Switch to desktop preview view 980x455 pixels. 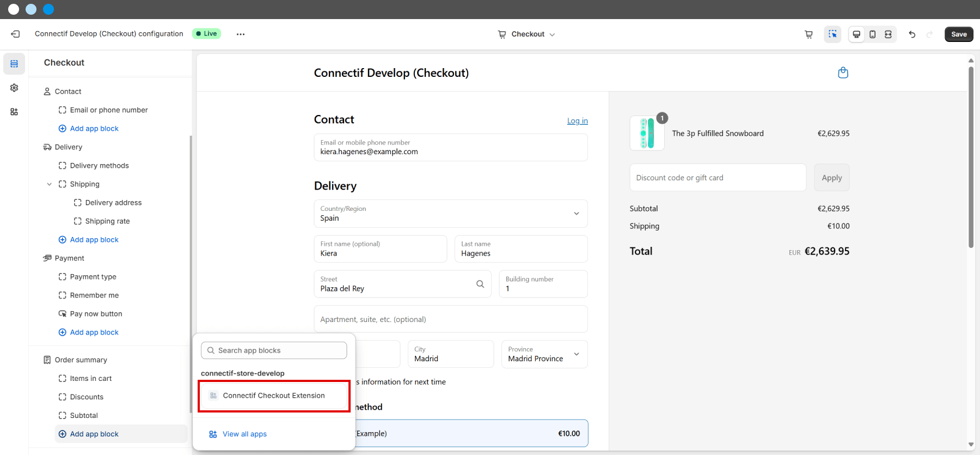856,34
